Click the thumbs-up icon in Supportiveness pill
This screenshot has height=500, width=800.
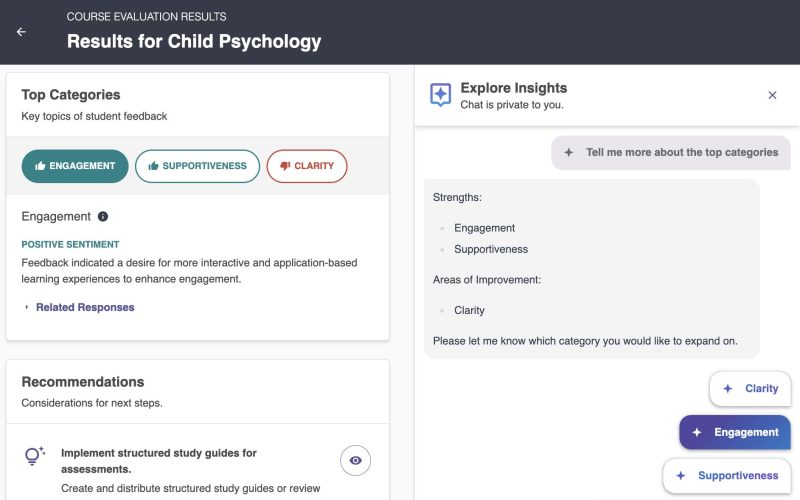[x=153, y=166]
